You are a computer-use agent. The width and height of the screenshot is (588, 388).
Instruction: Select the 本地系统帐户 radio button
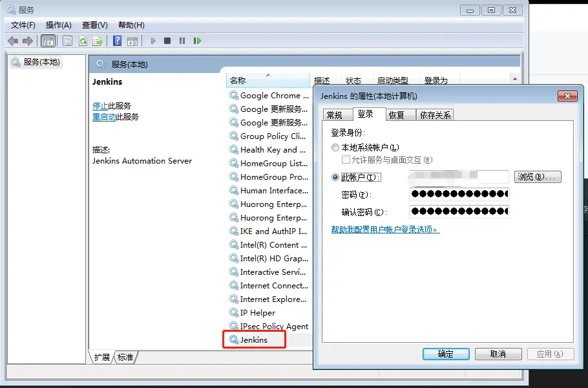[335, 147]
